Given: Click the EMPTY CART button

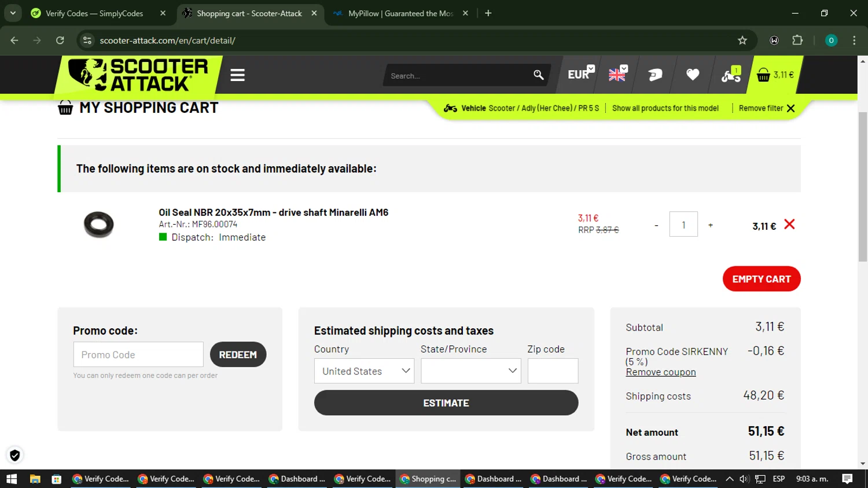Looking at the screenshot, I should (x=762, y=279).
